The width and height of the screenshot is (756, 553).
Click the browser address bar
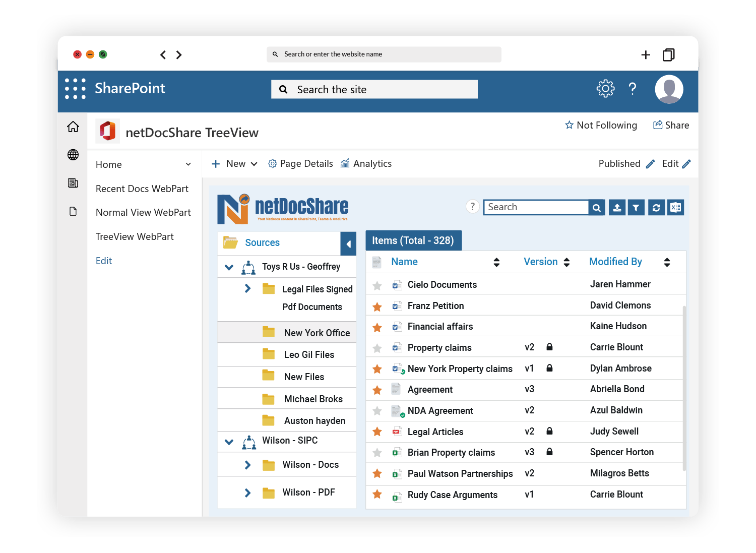click(384, 54)
